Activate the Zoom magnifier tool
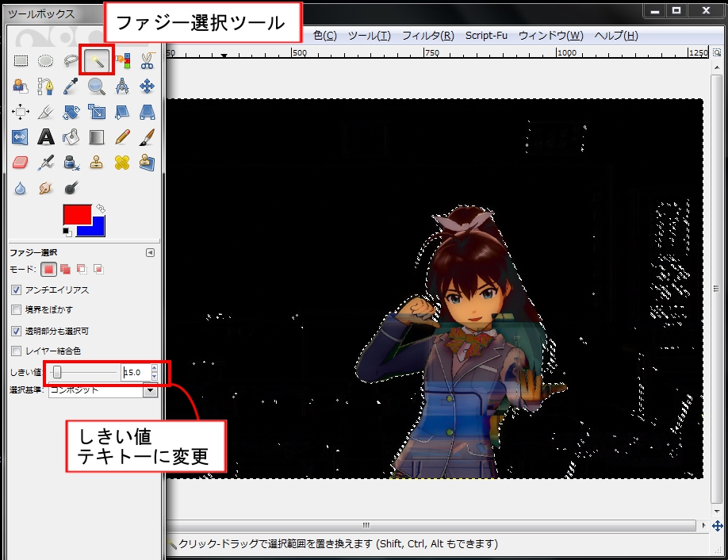Screen dimensions: 728x560 97,86
